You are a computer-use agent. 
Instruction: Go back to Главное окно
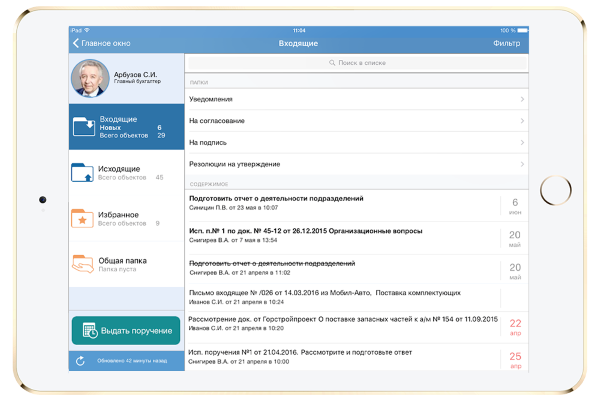point(103,44)
